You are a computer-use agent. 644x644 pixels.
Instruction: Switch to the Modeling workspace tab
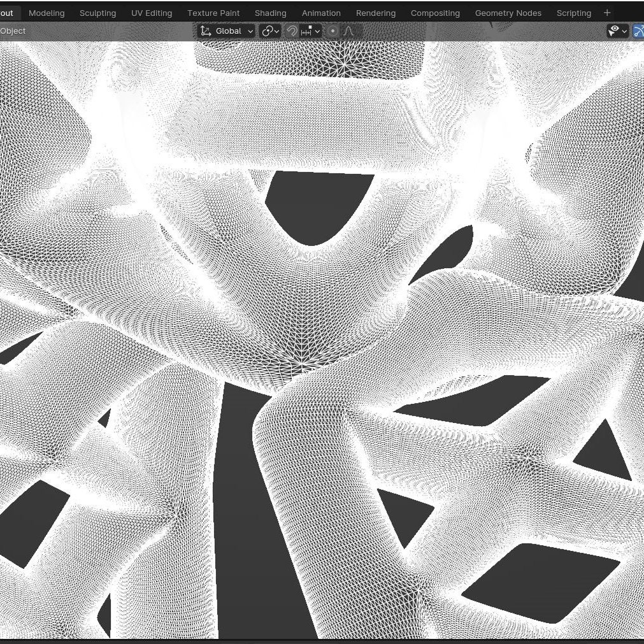47,13
